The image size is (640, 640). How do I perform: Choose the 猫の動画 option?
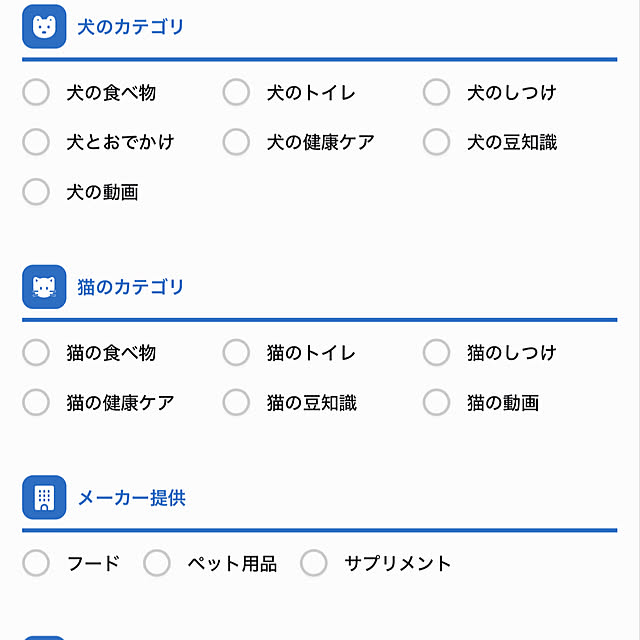click(436, 403)
